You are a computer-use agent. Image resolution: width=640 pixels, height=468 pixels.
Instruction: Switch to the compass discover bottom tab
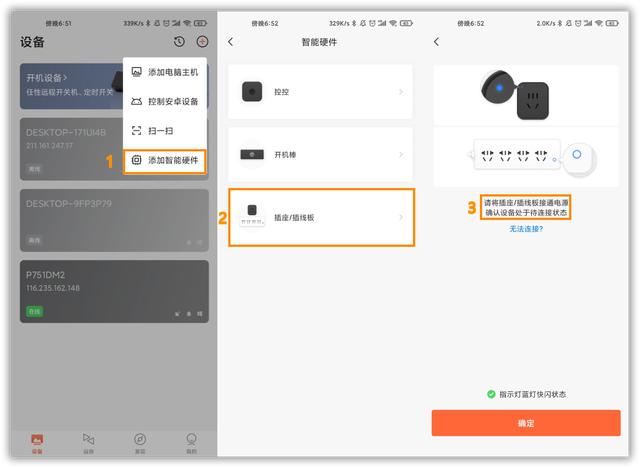tap(140, 444)
